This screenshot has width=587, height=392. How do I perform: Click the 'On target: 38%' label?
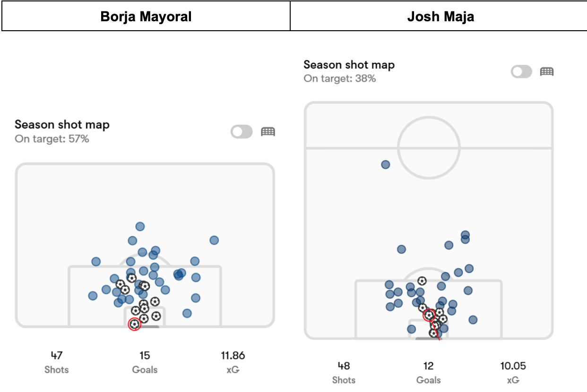coord(340,78)
